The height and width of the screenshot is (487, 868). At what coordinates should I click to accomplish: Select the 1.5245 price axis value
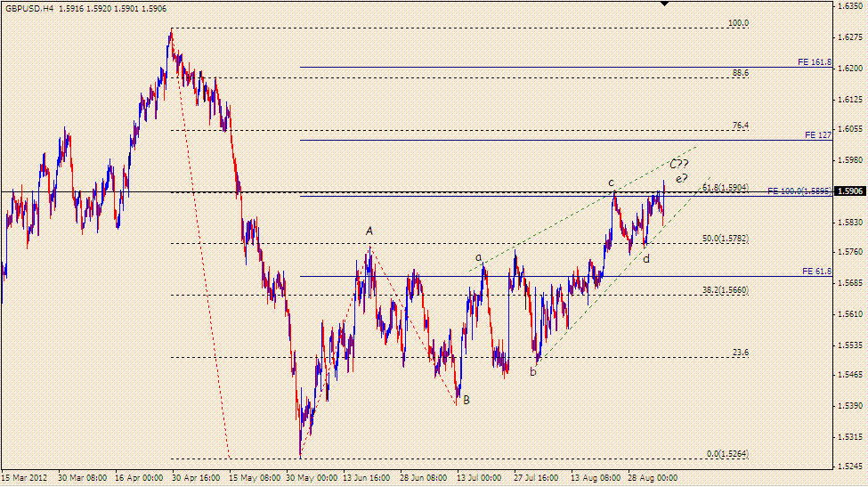pyautogui.click(x=849, y=466)
